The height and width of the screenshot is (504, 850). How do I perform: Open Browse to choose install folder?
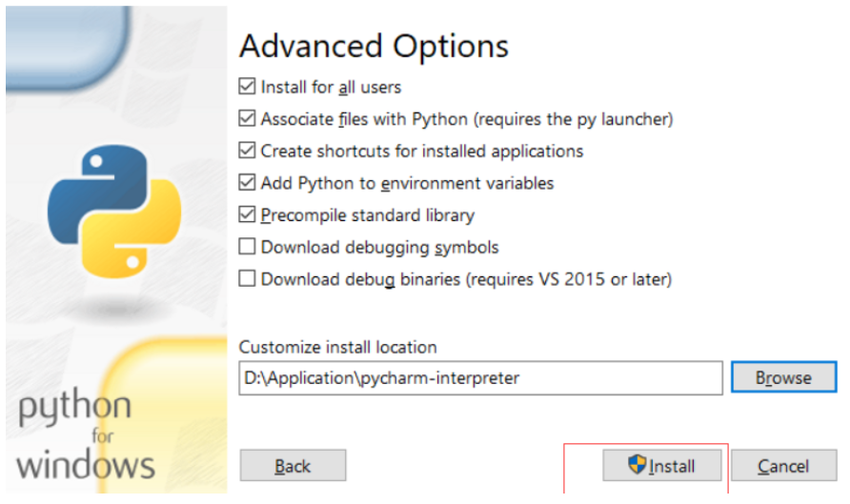(783, 377)
